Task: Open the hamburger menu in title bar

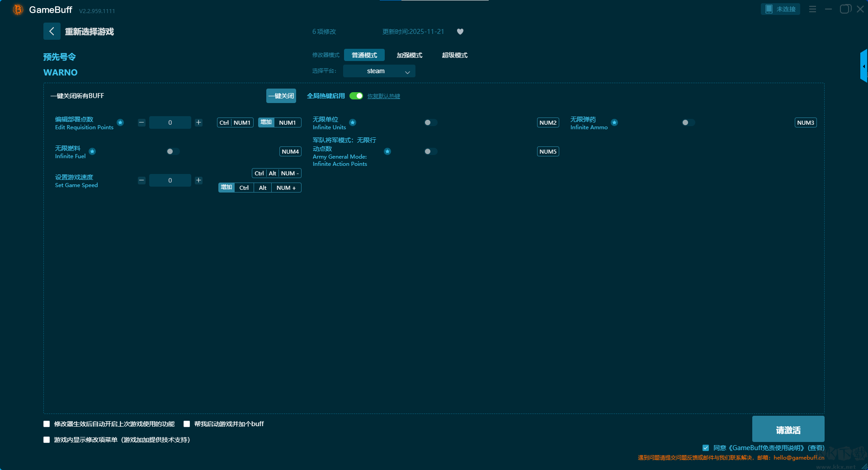Action: 812,9
